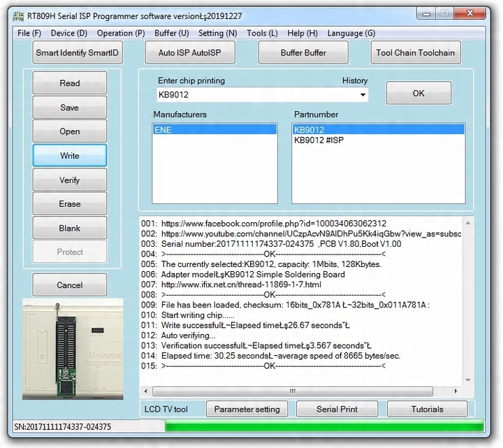Click the Verify button

(70, 180)
